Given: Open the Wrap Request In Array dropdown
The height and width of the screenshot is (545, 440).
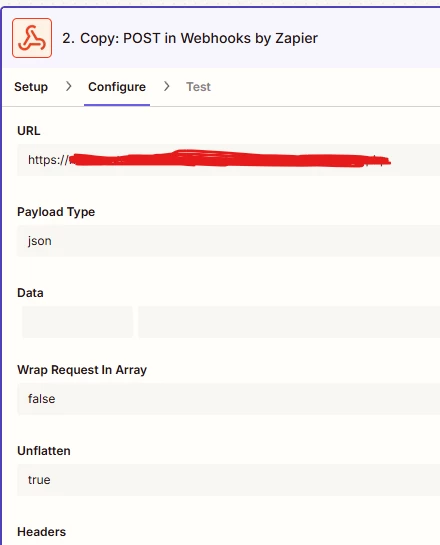Looking at the screenshot, I should tap(228, 399).
